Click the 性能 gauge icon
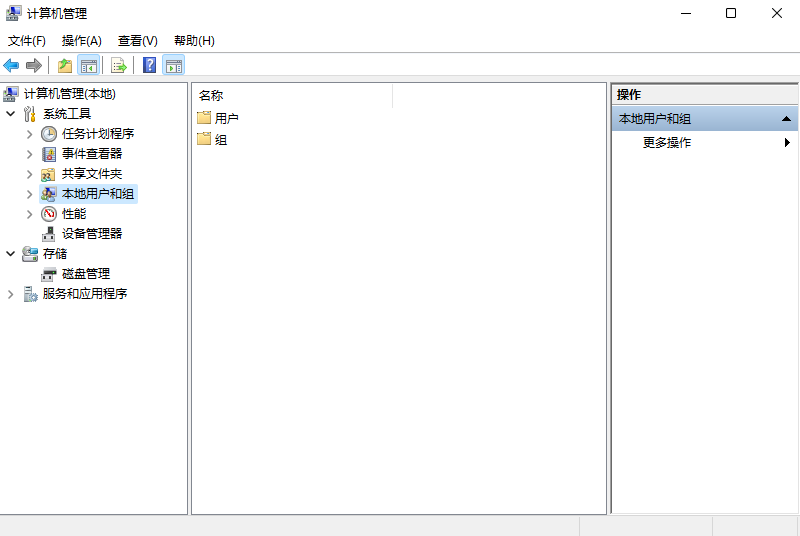The image size is (800, 536). (x=48, y=214)
